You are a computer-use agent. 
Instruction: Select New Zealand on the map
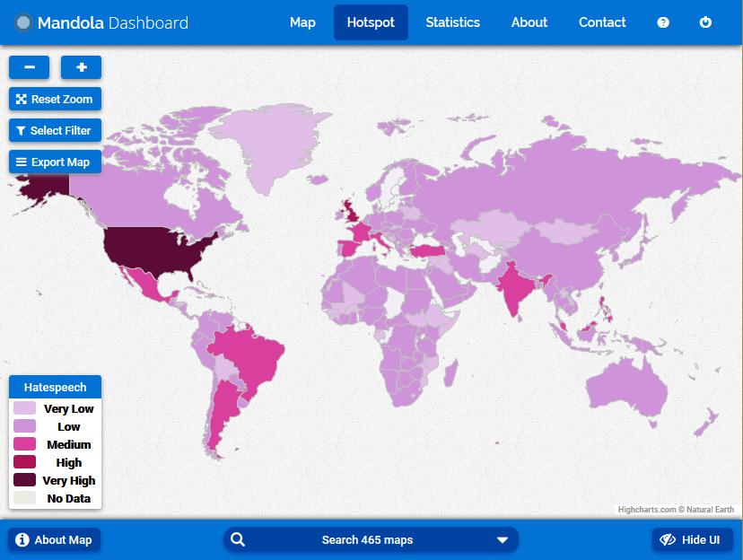click(707, 421)
